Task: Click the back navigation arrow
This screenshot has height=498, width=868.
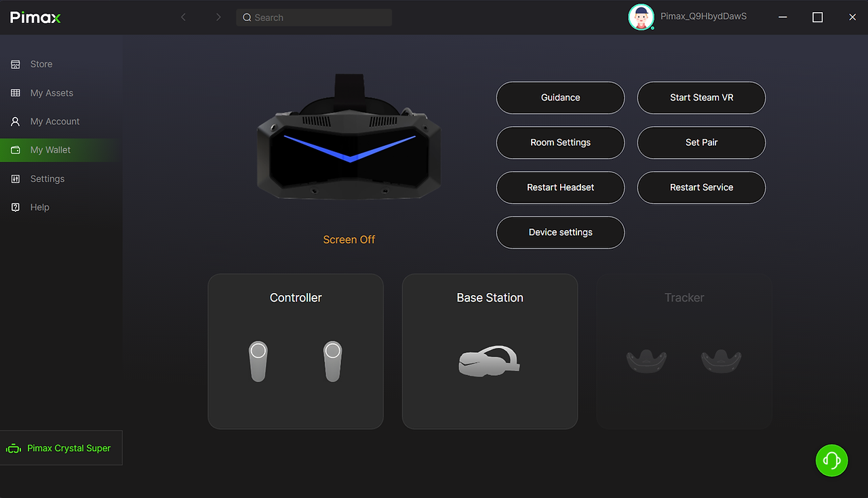Action: 183,18
